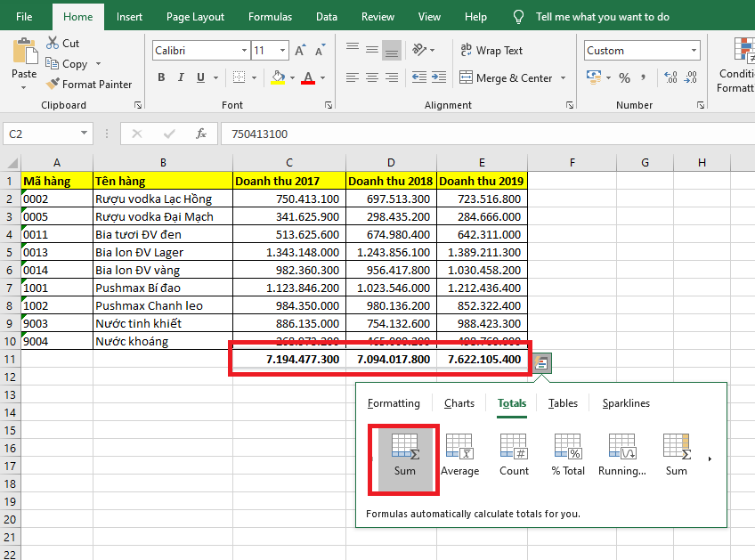Open the Name Box dropdown arrow
This screenshot has height=560, width=755.
(x=85, y=134)
